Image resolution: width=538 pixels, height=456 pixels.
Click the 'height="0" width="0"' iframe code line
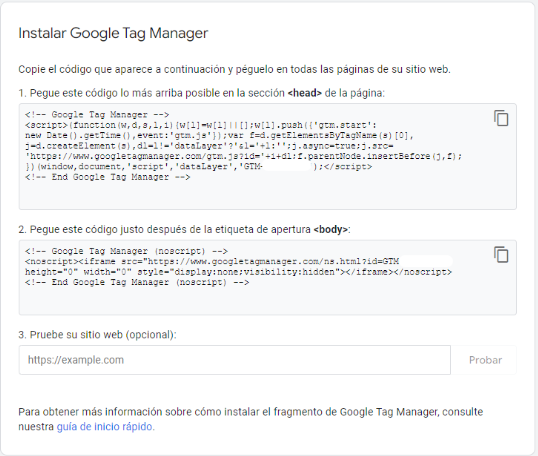(x=238, y=272)
